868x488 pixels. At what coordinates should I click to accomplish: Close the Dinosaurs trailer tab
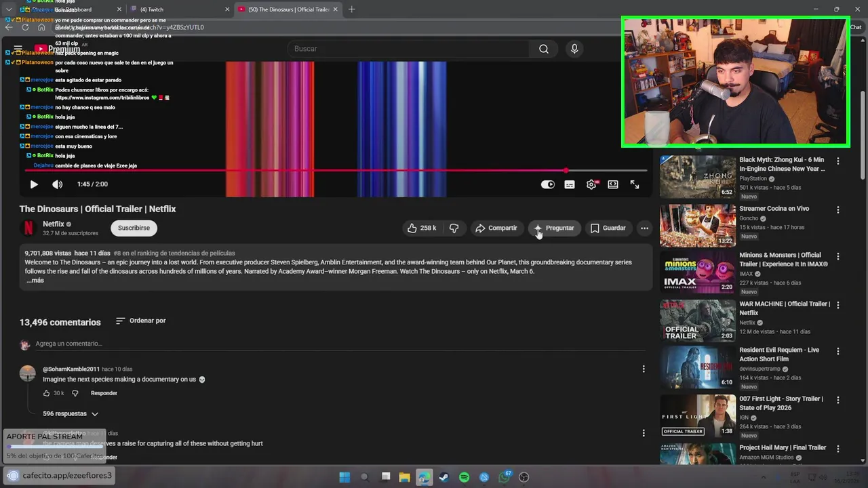pos(335,9)
